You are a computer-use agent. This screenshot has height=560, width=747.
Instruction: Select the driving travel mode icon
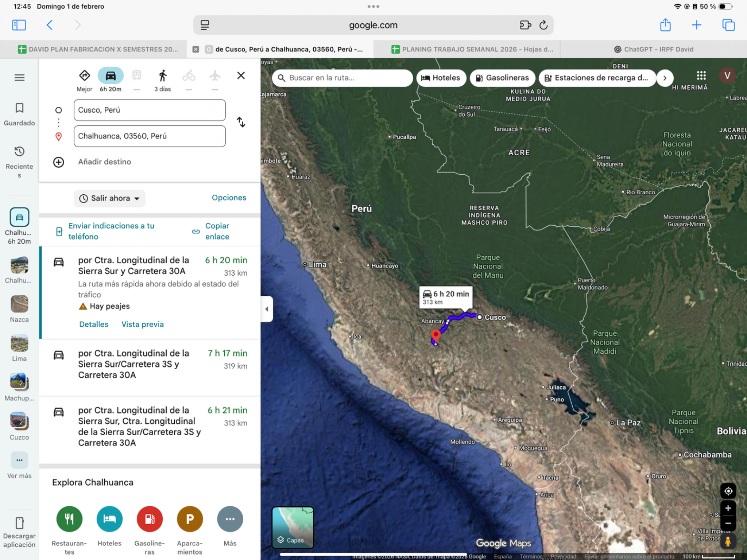pos(111,76)
